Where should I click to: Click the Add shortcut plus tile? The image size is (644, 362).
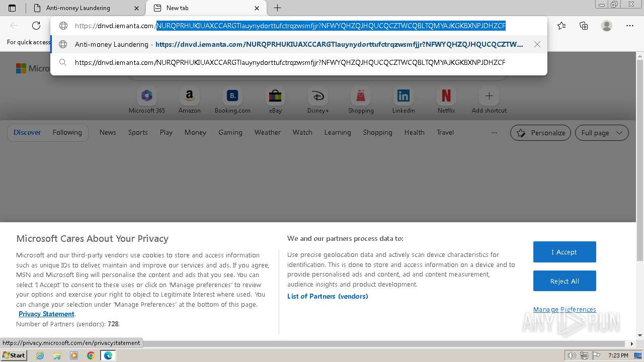click(489, 101)
